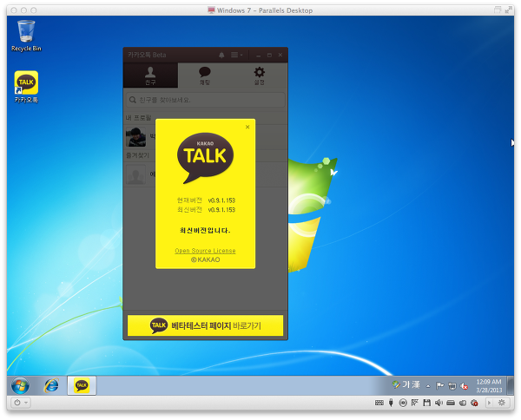Select my profile photo thumbnail
Viewport: 521px width, 420px height.
[135, 137]
